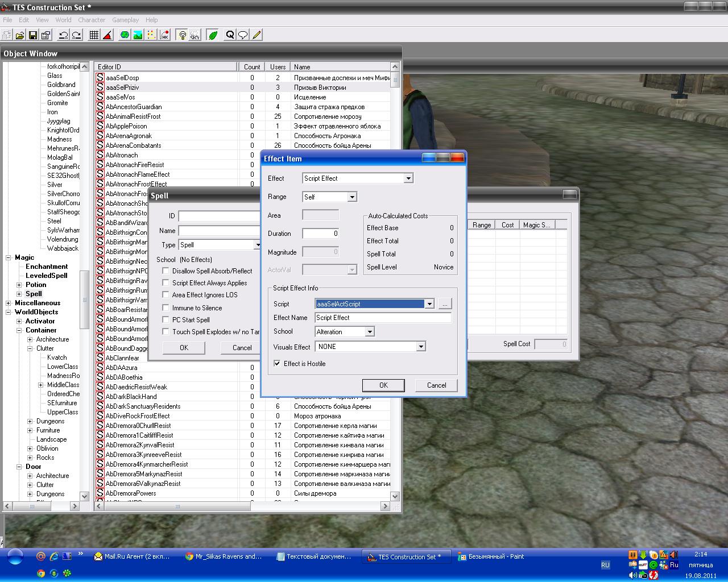Toggle Snap to Angle red triangle icon

[107, 35]
